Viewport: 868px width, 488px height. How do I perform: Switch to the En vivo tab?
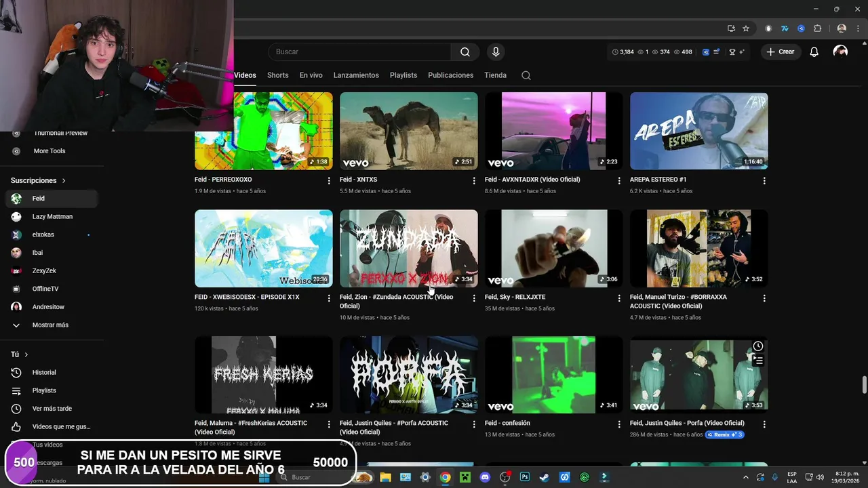(311, 75)
